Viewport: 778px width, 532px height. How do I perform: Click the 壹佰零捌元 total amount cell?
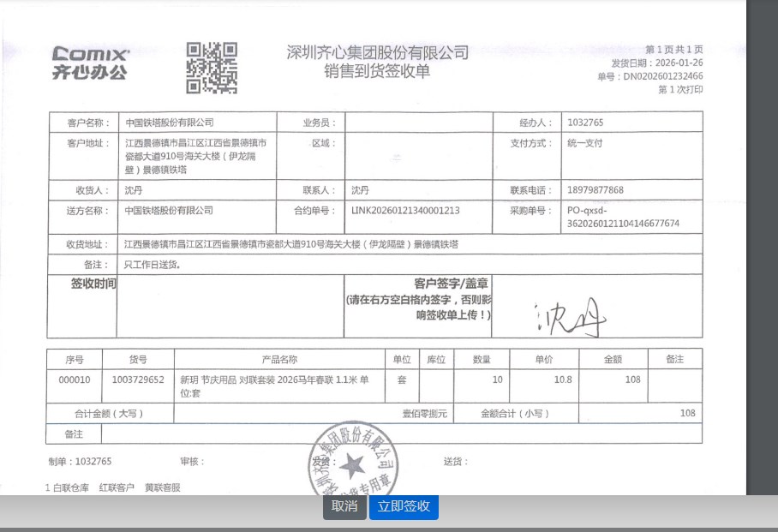click(425, 414)
